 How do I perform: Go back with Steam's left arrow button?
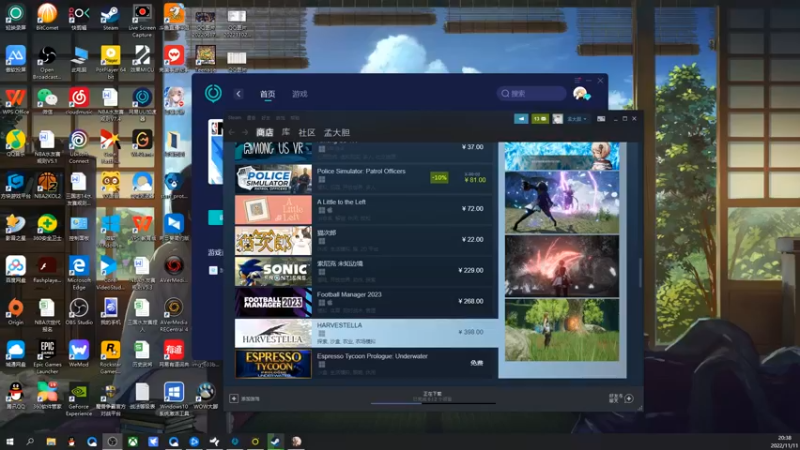click(x=232, y=133)
